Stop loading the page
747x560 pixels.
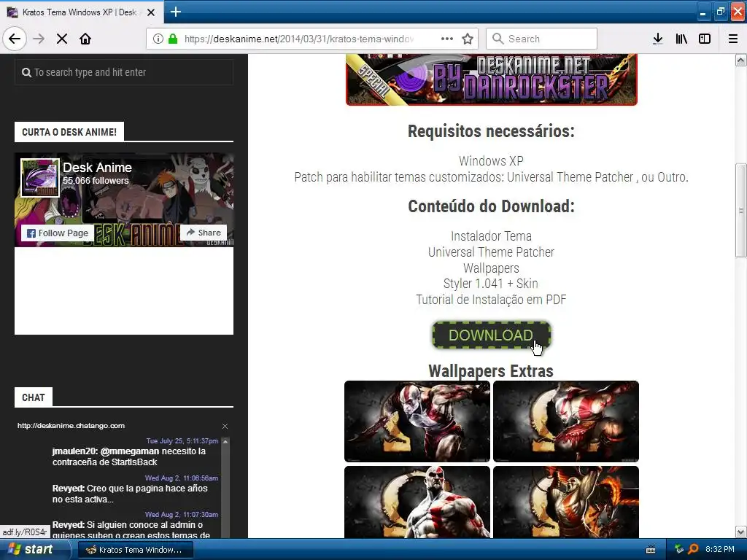click(62, 39)
